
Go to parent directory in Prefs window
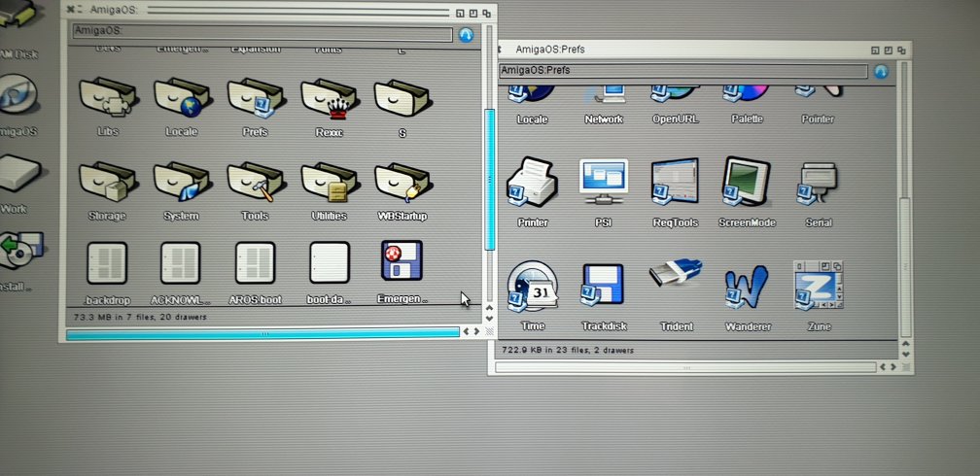point(881,72)
